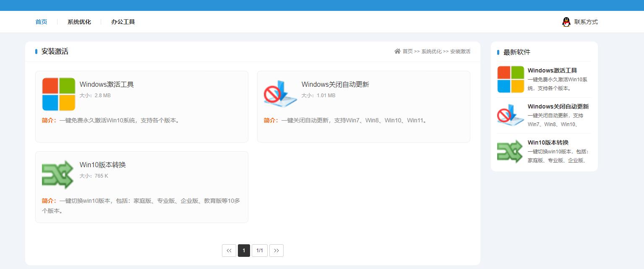This screenshot has width=644, height=269.
Task: Select the Win10版本转换 sidebar thumbnail icon
Action: click(510, 151)
